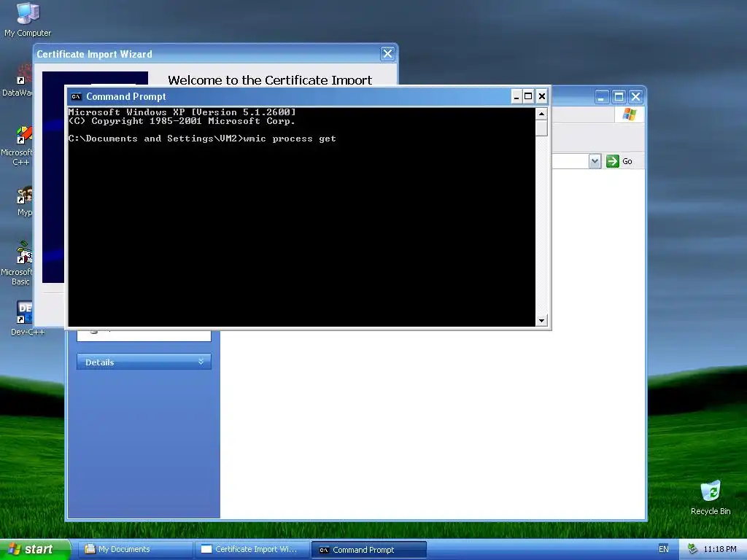This screenshot has width=747, height=560.
Task: Switch to My Documents taskbar button
Action: [135, 550]
